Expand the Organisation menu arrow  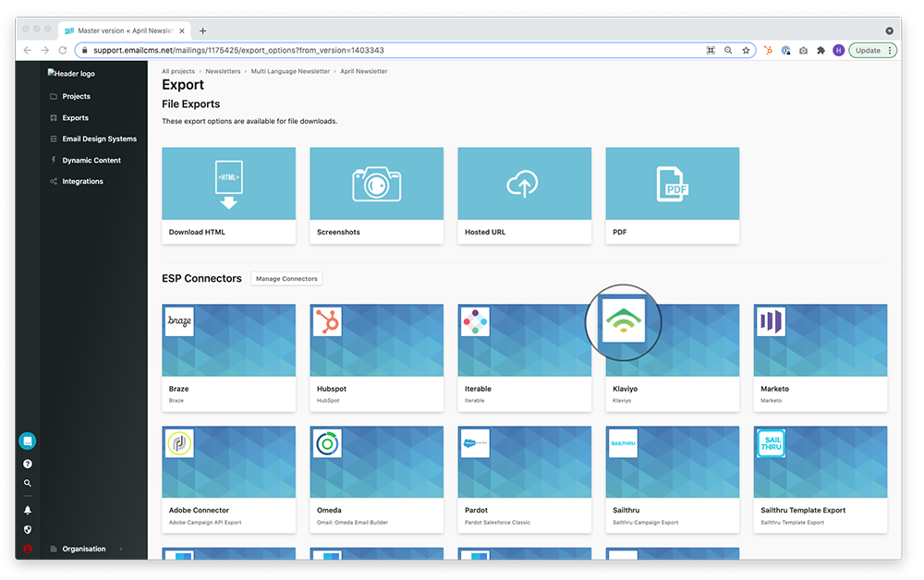(121, 549)
